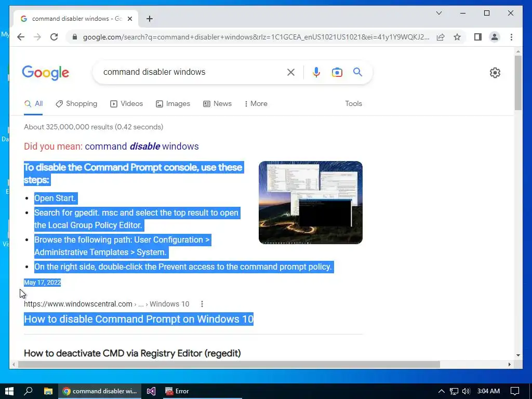The height and width of the screenshot is (399, 532).
Task: Clear the Google search query
Action: 291,72
